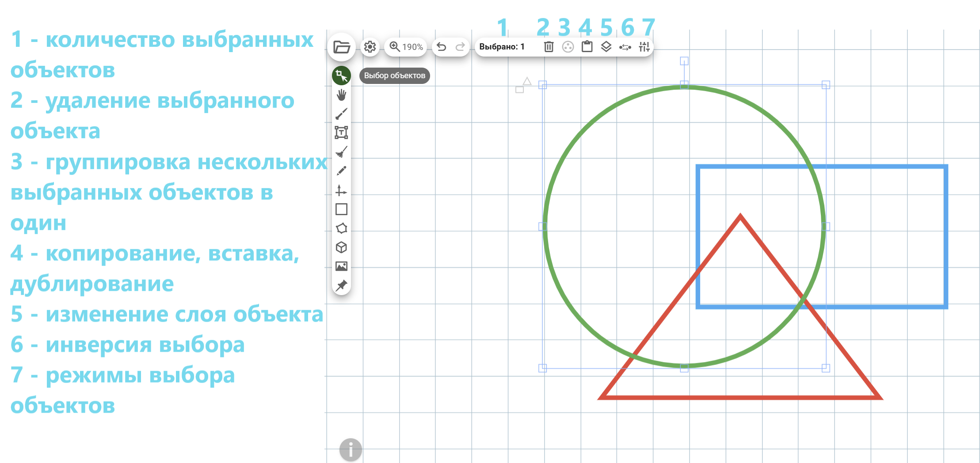Open the selection modes sliders menu
Viewport: 980px width, 463px height.
pyautogui.click(x=644, y=47)
